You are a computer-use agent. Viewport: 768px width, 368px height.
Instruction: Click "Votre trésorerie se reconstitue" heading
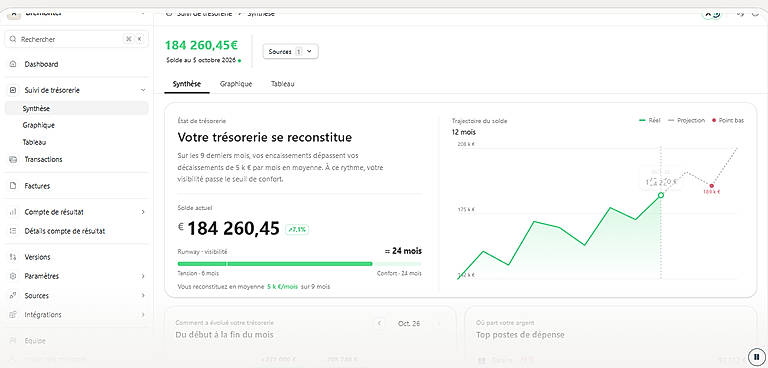264,137
